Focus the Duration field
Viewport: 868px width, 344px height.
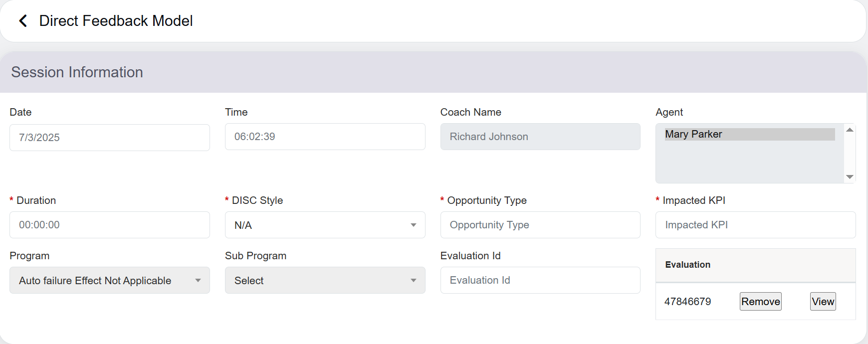[109, 225]
